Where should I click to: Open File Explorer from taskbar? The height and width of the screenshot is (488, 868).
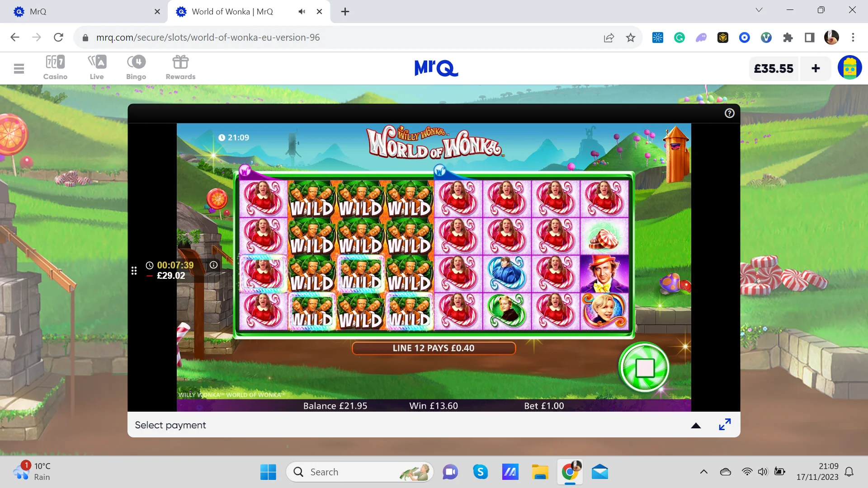540,472
